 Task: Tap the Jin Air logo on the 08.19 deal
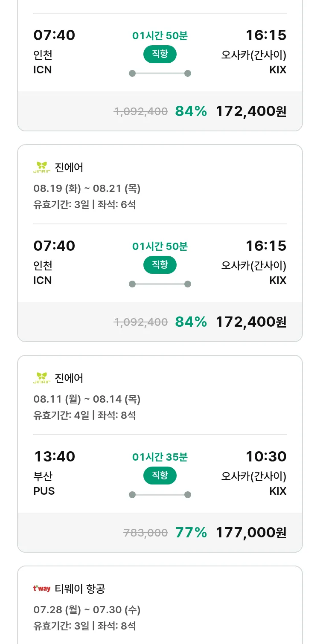click(42, 167)
